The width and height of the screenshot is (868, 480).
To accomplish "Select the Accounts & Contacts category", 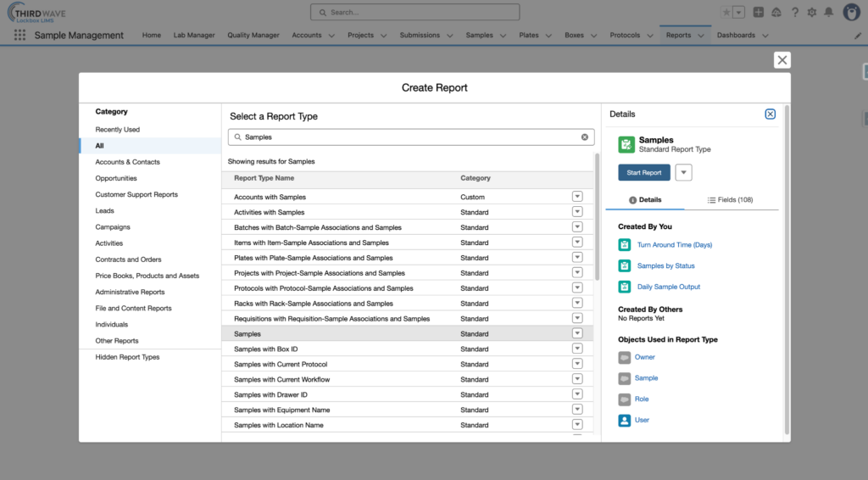I will (x=150, y=162).
